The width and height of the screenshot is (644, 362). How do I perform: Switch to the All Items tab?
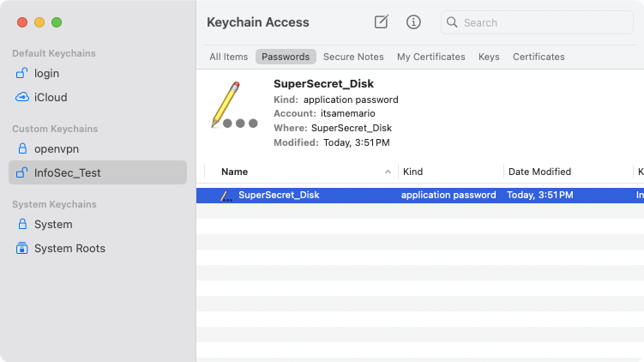click(228, 57)
